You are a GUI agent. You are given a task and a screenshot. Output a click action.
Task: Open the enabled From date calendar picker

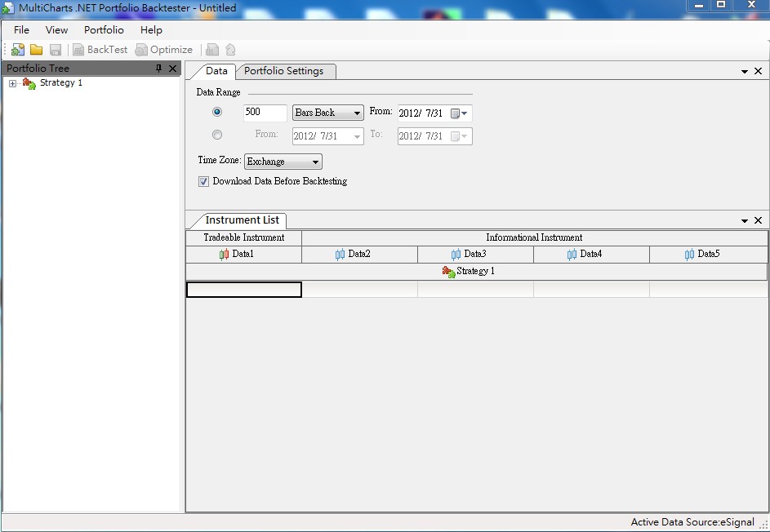pyautogui.click(x=460, y=113)
